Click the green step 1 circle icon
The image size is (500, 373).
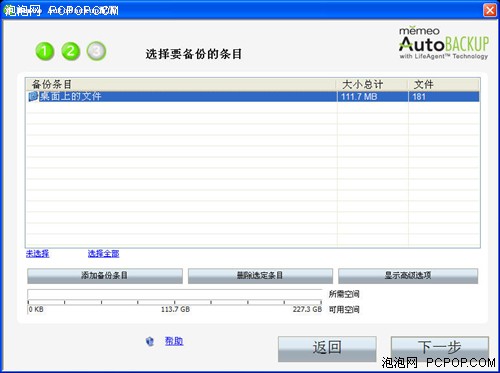pos(45,51)
